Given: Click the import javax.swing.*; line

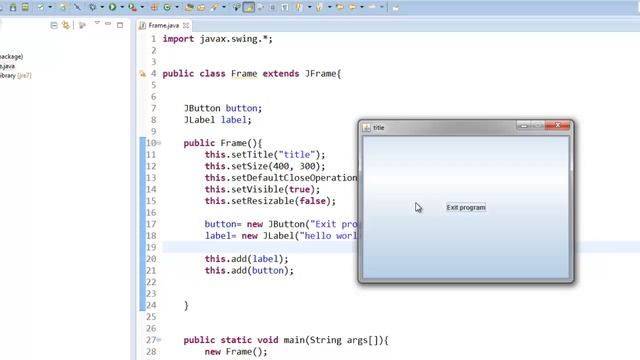Looking at the screenshot, I should click(x=218, y=39).
